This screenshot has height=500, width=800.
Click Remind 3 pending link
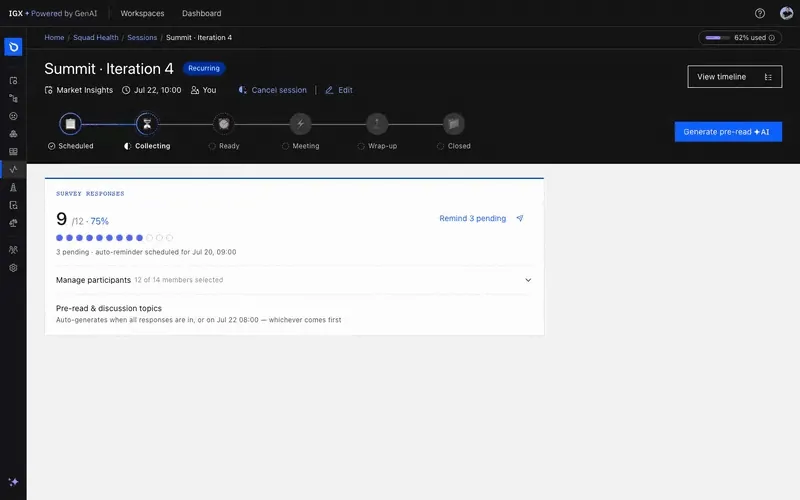click(472, 218)
